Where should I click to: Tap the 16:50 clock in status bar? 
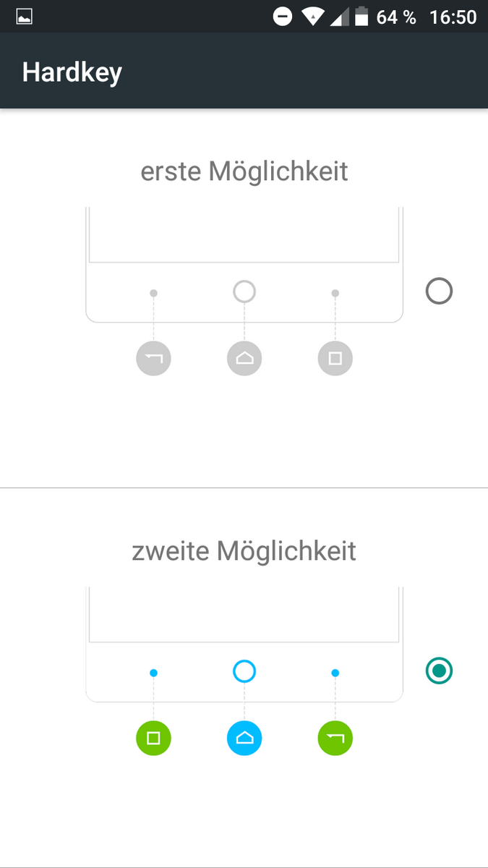pyautogui.click(x=453, y=17)
